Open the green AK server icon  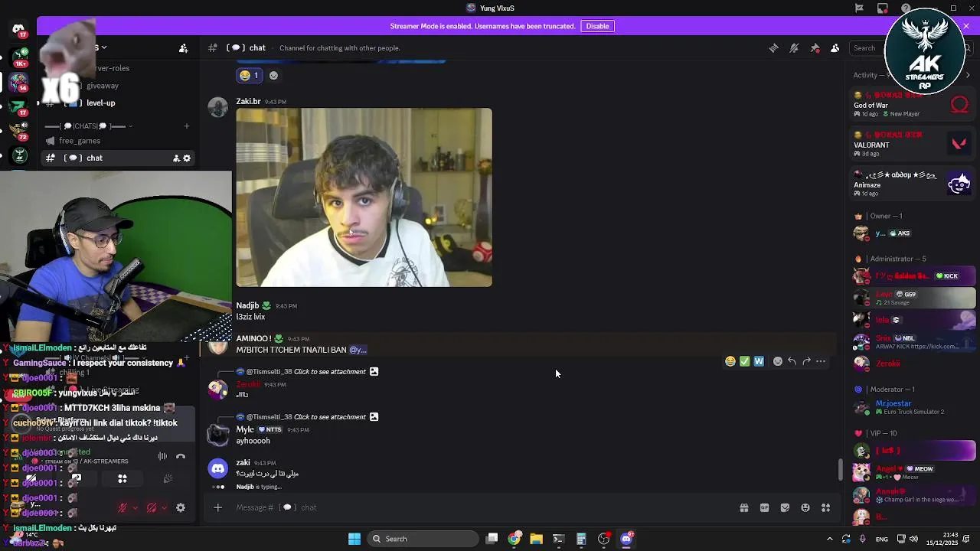point(21,155)
